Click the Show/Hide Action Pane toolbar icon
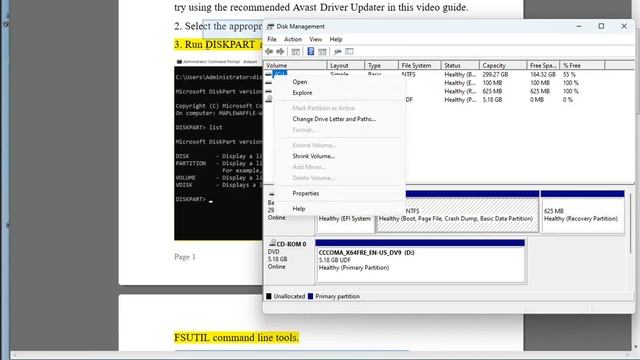Viewport: 640px width, 360px height. [322, 51]
